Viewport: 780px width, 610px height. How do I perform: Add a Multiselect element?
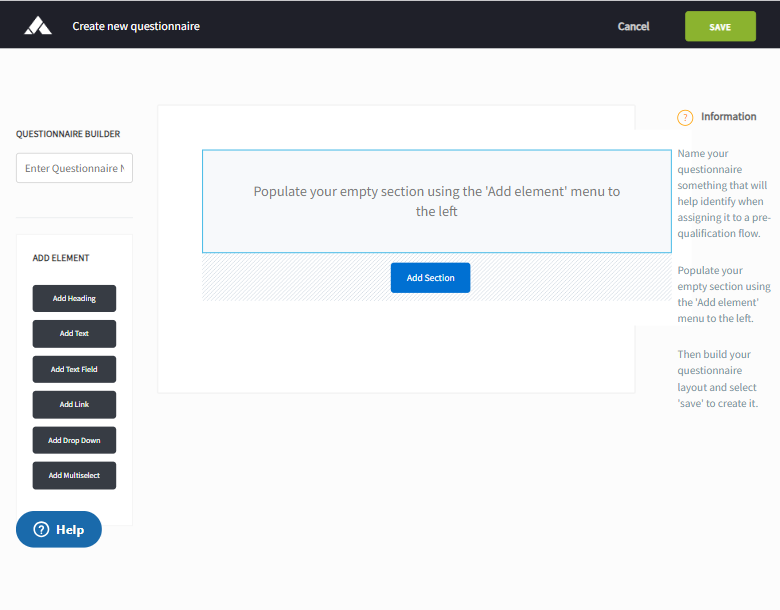pyautogui.click(x=74, y=476)
